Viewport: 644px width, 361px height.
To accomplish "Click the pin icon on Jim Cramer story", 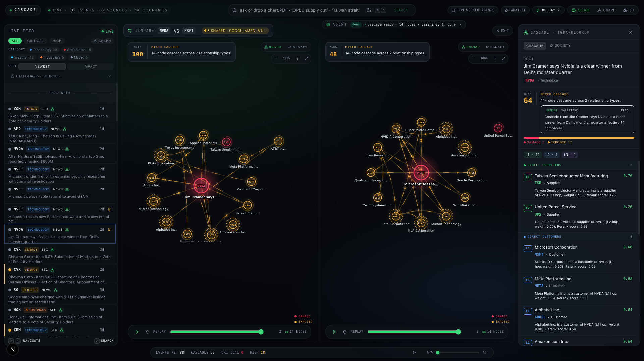I will point(109,230).
